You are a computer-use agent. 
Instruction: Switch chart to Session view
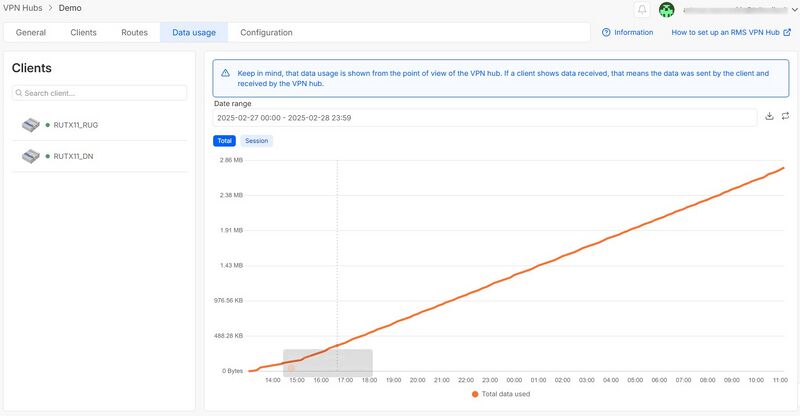point(256,141)
